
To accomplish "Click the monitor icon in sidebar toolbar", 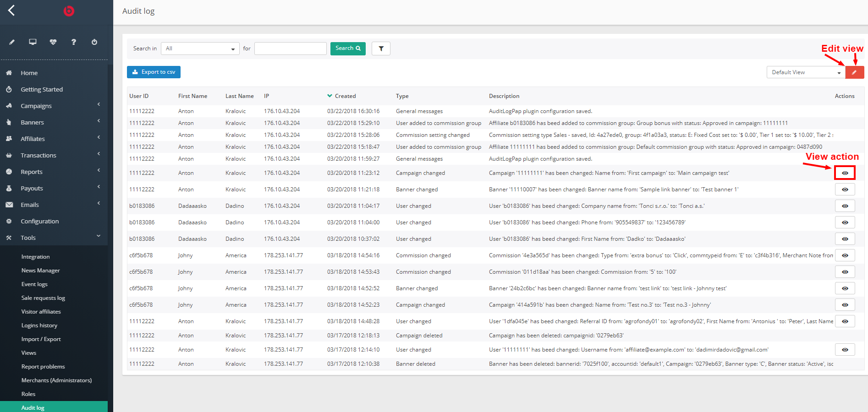I will pos(33,42).
